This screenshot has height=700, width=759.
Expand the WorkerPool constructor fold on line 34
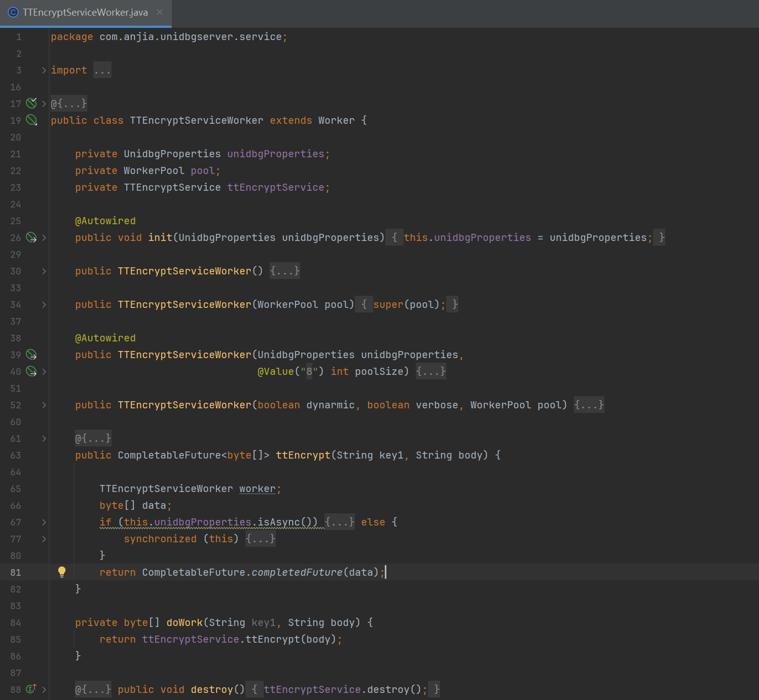coord(44,304)
